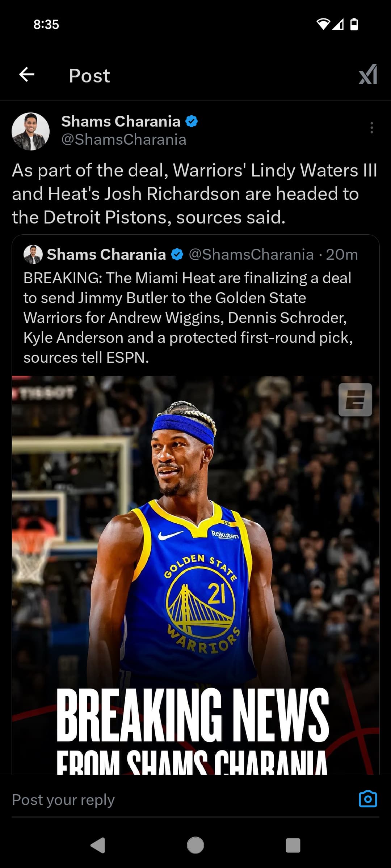Tap the blue verified badge beside author name
391x868 pixels.
[x=192, y=122]
